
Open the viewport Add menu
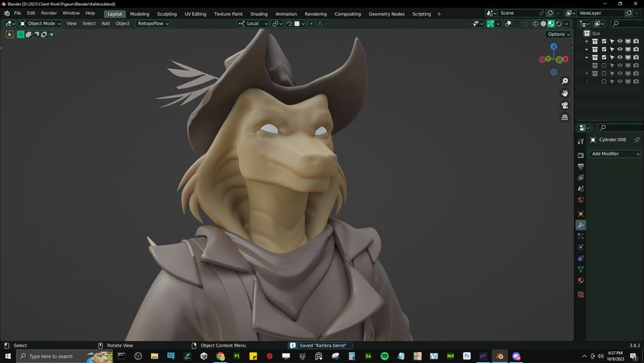[106, 23]
